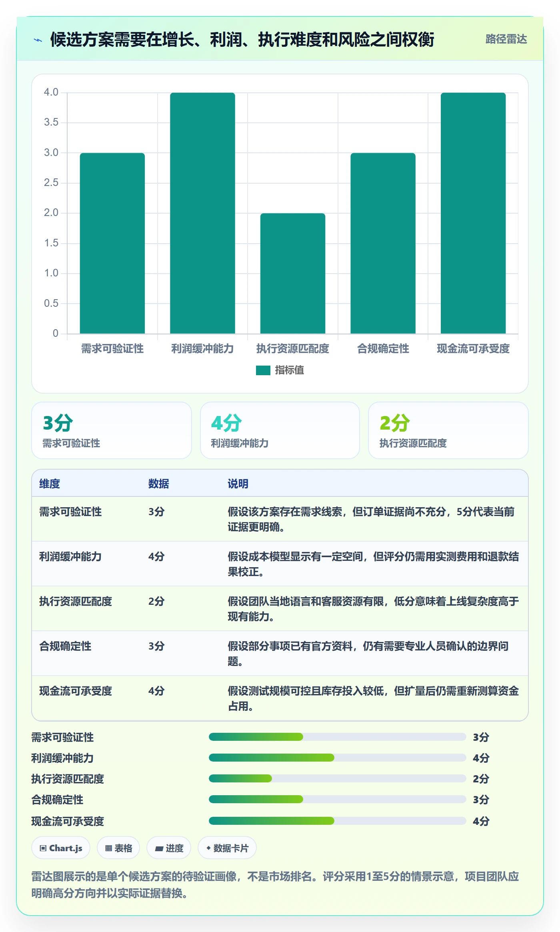Click 4分 in the table's 现金流可承受度 row

(156, 691)
